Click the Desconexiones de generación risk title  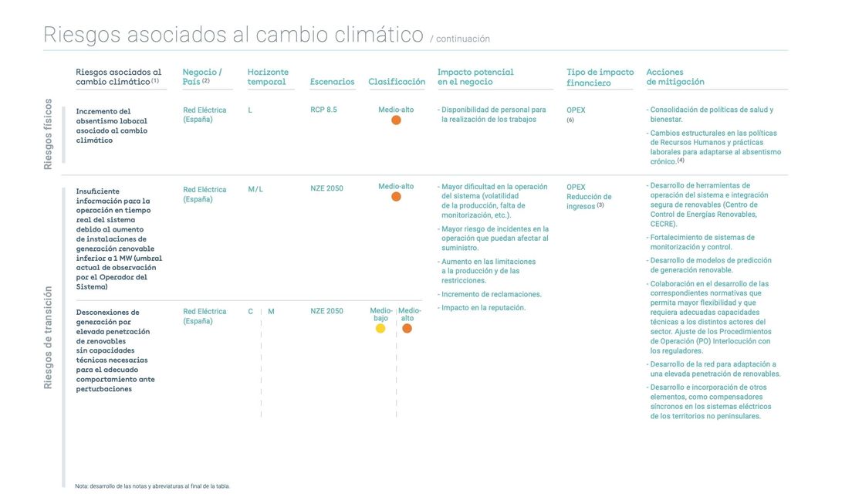pos(115,350)
